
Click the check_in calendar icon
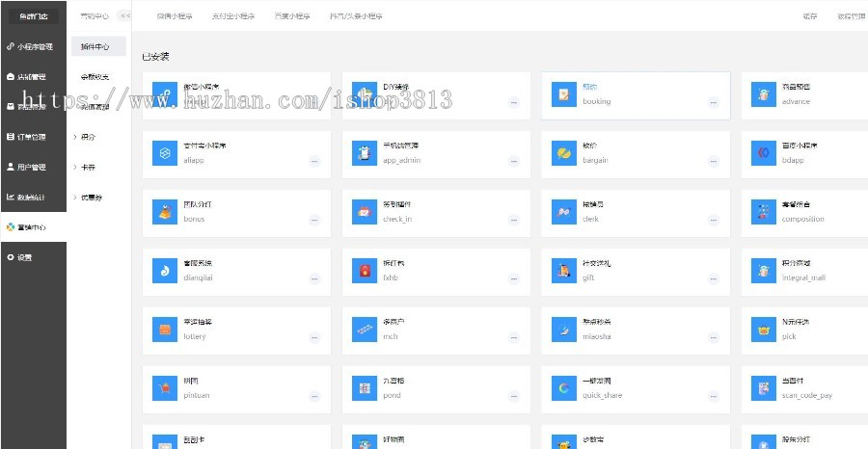click(365, 212)
